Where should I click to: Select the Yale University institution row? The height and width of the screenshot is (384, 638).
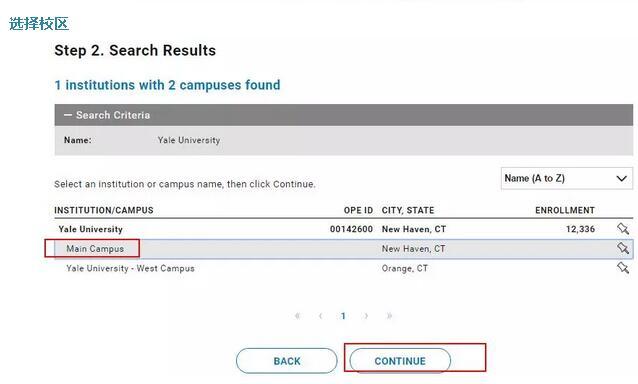90,229
